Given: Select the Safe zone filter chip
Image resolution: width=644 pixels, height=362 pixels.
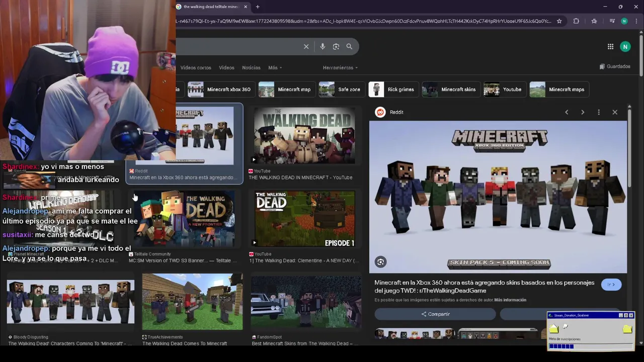Looking at the screenshot, I should (x=341, y=89).
